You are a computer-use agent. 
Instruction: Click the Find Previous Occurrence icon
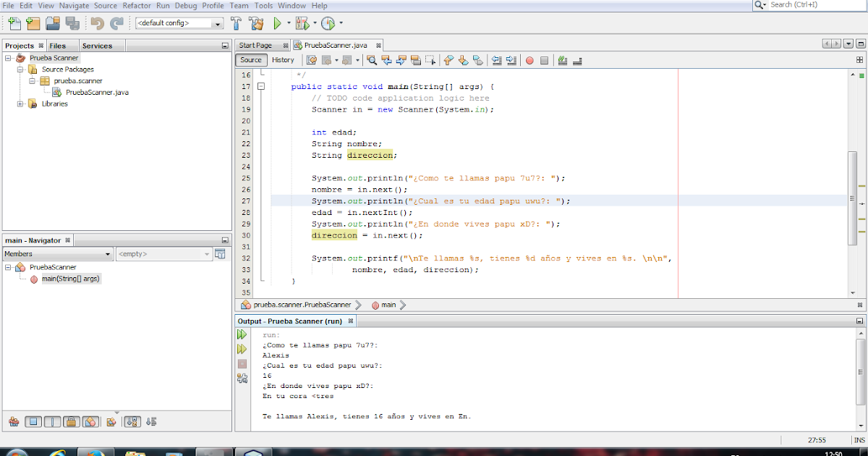pyautogui.click(x=386, y=60)
